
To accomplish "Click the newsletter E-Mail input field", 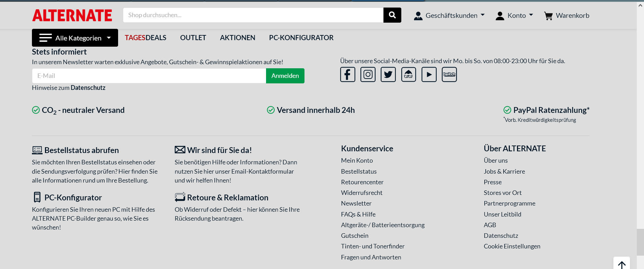I will 149,76.
